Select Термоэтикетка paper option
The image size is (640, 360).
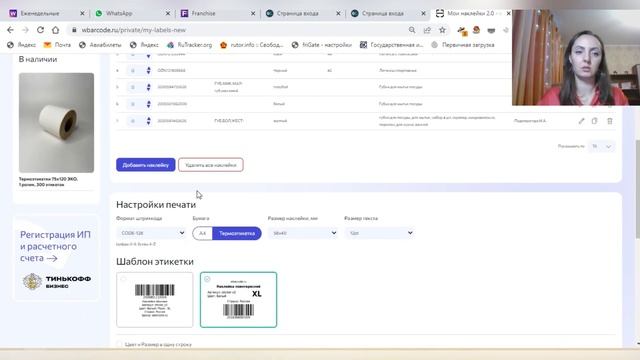click(x=237, y=233)
